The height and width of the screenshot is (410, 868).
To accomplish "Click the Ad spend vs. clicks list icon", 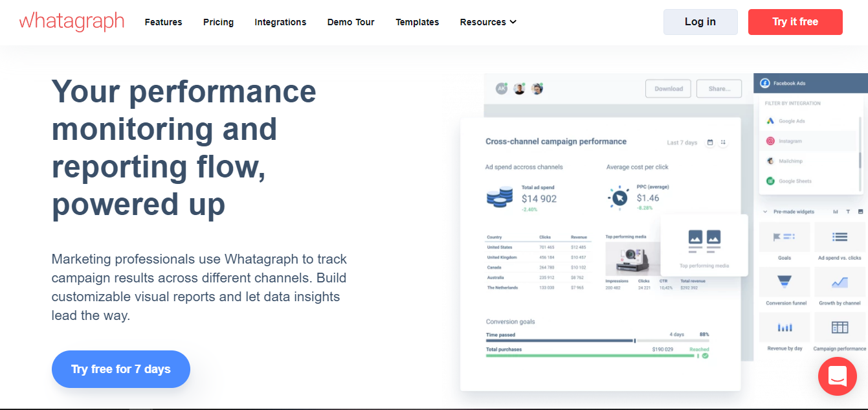I will tap(840, 237).
